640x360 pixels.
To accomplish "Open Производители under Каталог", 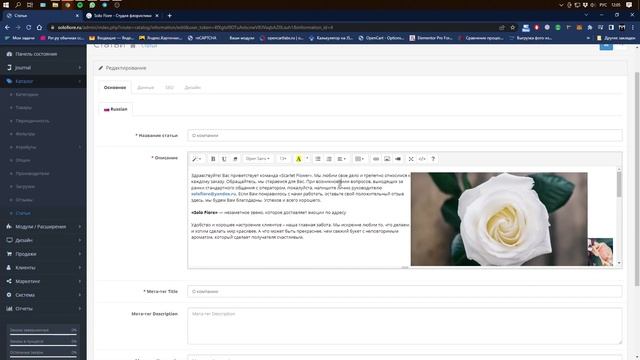I will (32, 173).
